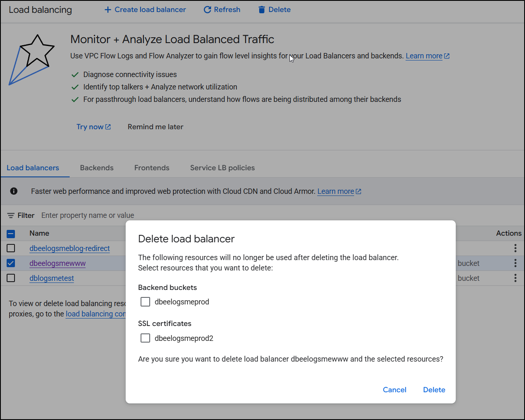Open actions menu for dbeelogsmewww row
The height and width of the screenshot is (420, 525).
tap(515, 263)
